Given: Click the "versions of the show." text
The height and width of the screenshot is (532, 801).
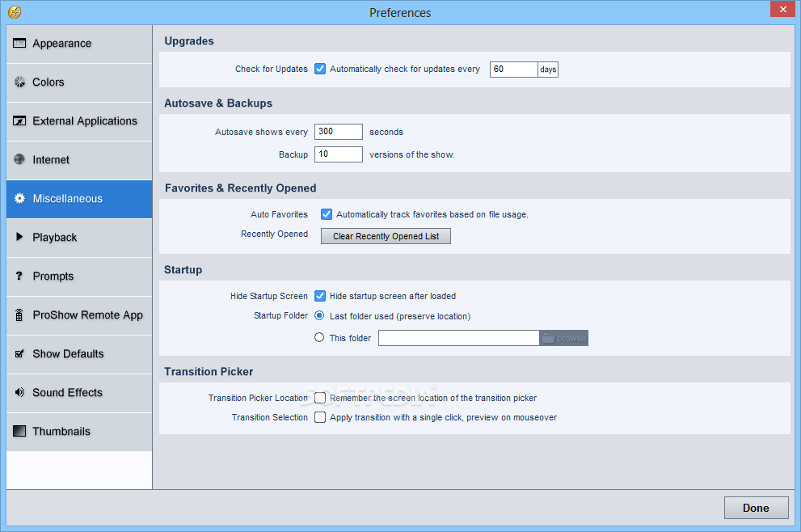Looking at the screenshot, I should coord(411,155).
